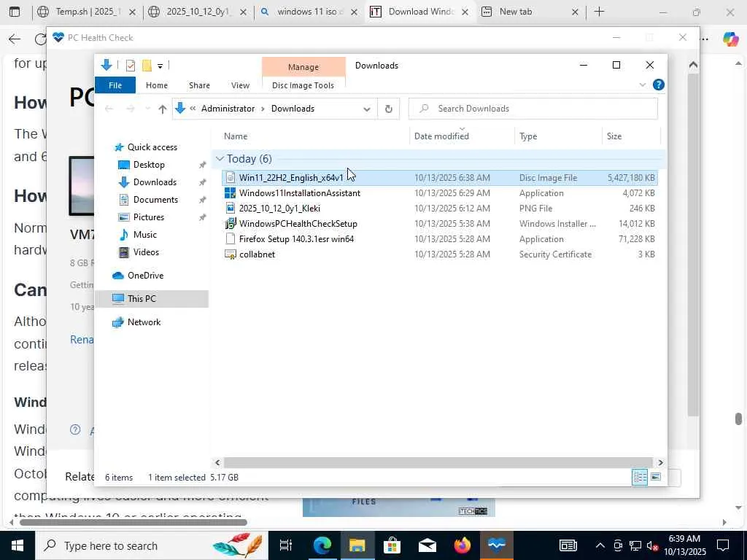Image resolution: width=747 pixels, height=560 pixels.
Task: Switch to the windows 11 iso browser tab
Action: [309, 12]
